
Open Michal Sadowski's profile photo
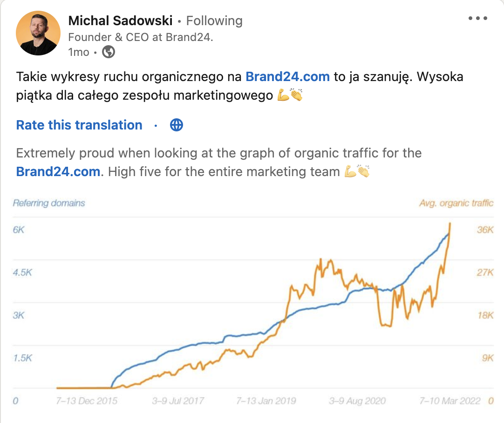[38, 33]
